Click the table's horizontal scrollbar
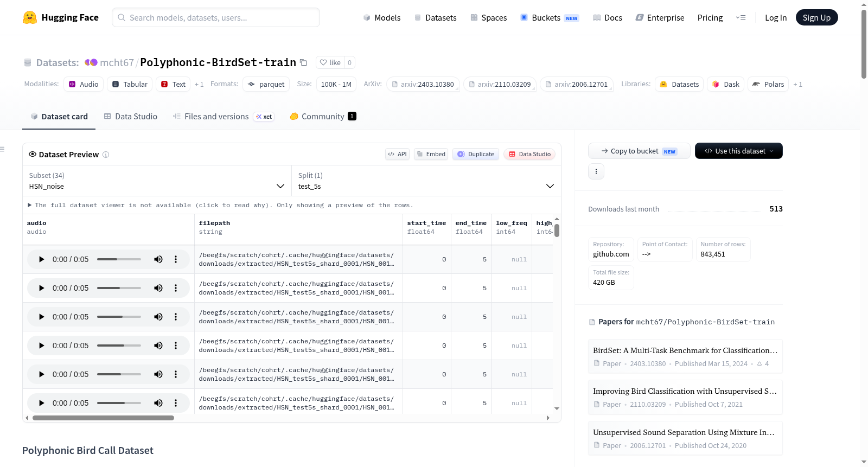This screenshot has width=868, height=467. 103,418
